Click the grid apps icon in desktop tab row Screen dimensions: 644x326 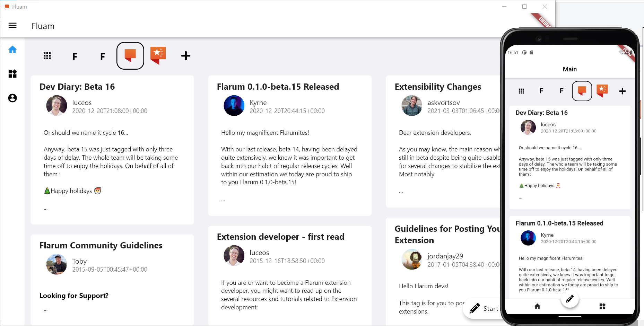[x=47, y=56]
